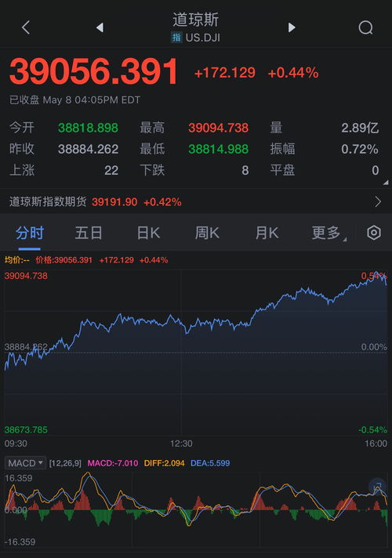This screenshot has height=558, width=392.
Task: Switch to the 周K tab
Action: [207, 233]
